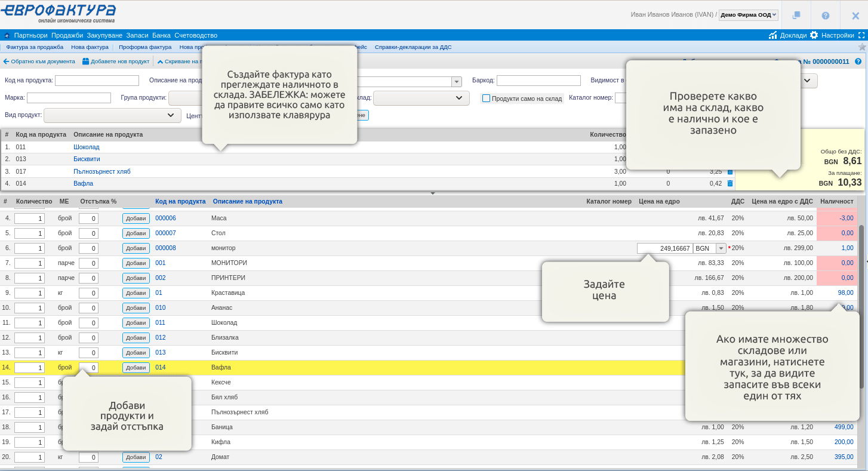Click the Код на продукта input field
The image size is (868, 471).
click(x=97, y=81)
